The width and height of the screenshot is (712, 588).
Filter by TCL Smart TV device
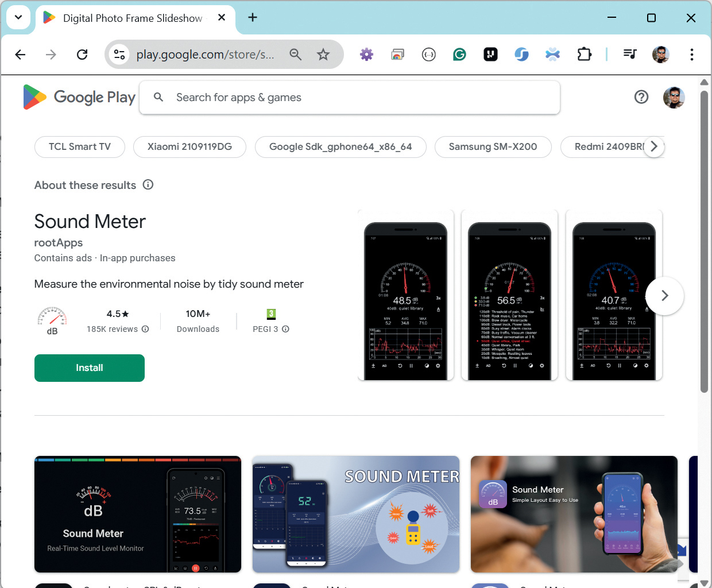tap(80, 146)
